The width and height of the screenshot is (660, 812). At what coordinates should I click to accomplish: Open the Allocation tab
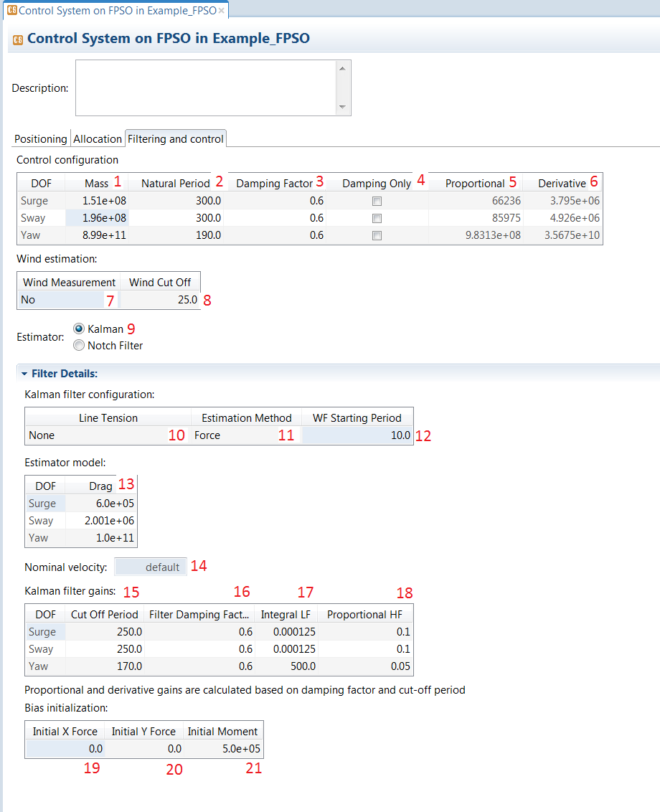[x=98, y=139]
